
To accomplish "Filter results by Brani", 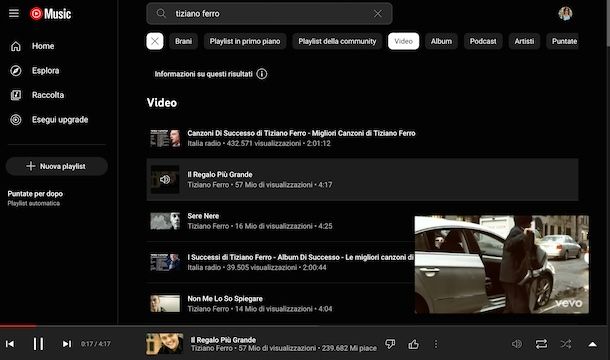I will [x=183, y=41].
